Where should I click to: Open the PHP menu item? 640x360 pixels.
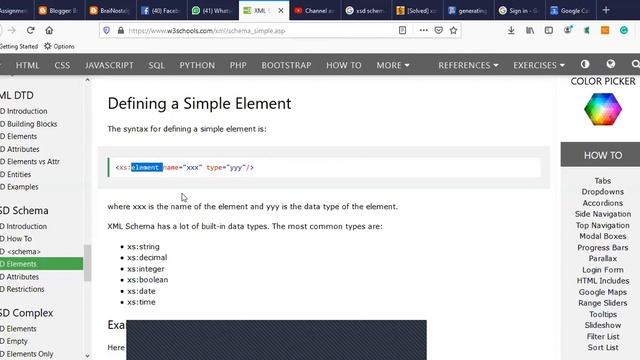(238, 65)
